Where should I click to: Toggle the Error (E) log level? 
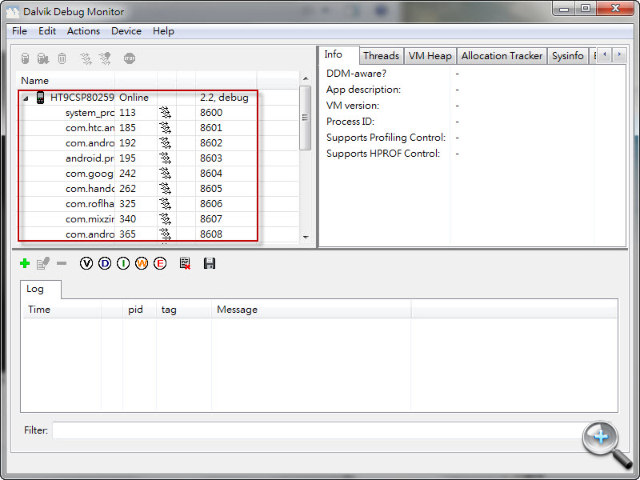click(160, 264)
